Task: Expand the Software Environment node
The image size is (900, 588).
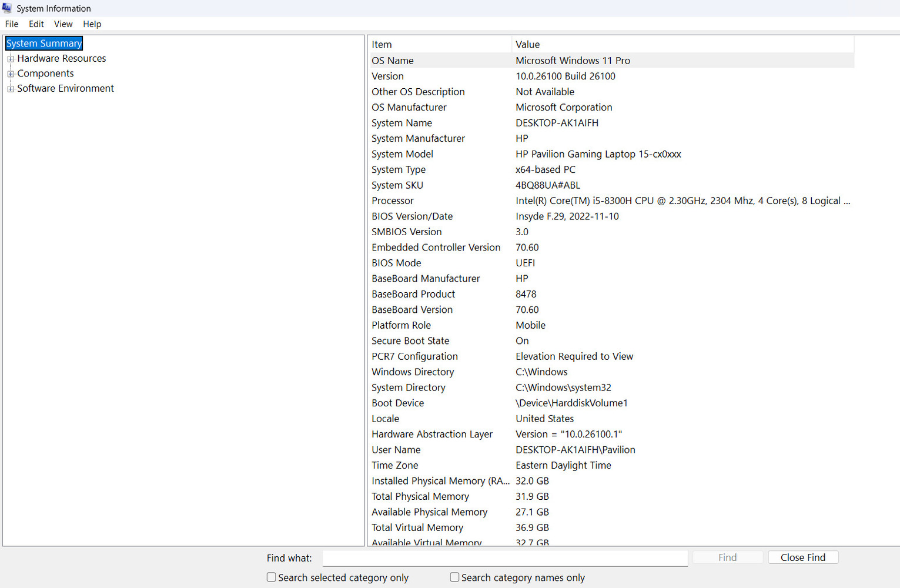Action: point(11,89)
